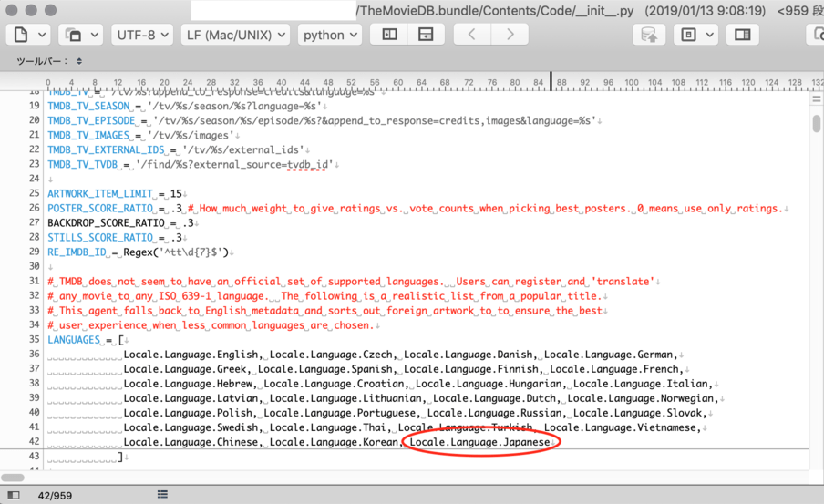Open the python syntax dropdown
Viewport: 824px width, 504px height.
(x=329, y=35)
